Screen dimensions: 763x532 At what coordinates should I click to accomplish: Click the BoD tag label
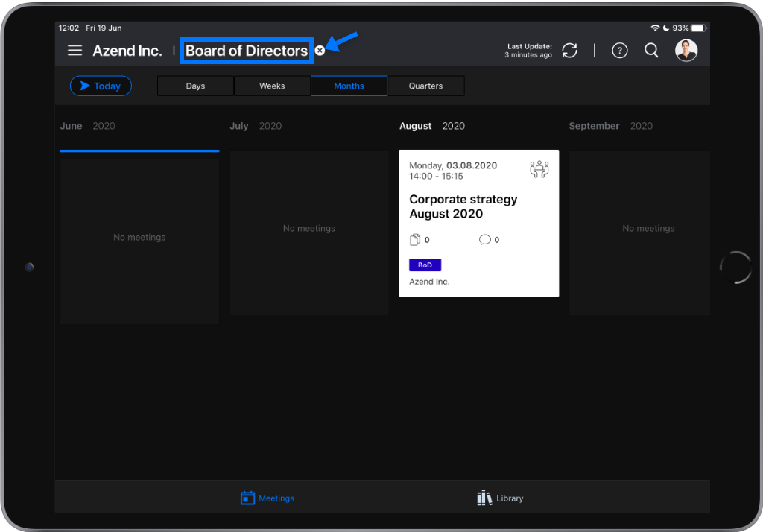pos(425,265)
